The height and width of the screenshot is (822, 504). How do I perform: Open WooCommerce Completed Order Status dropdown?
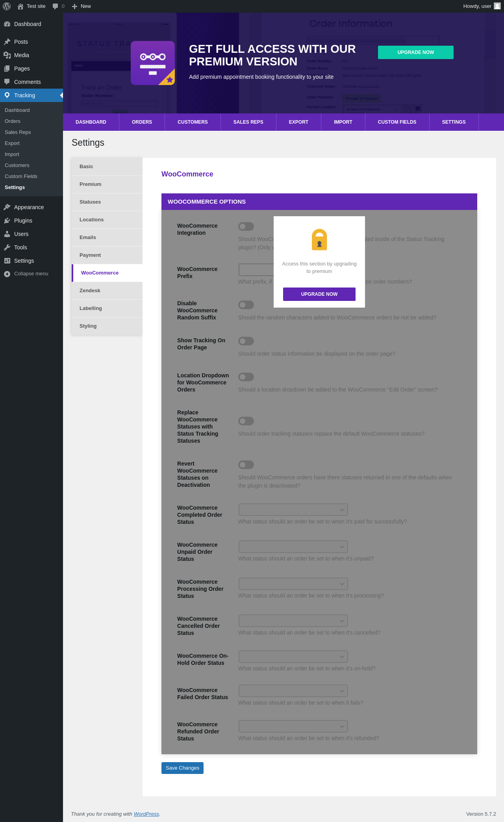[293, 510]
